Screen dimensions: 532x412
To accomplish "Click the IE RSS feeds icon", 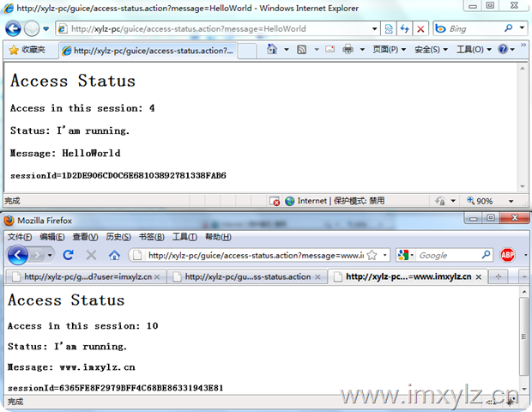I will [302, 50].
